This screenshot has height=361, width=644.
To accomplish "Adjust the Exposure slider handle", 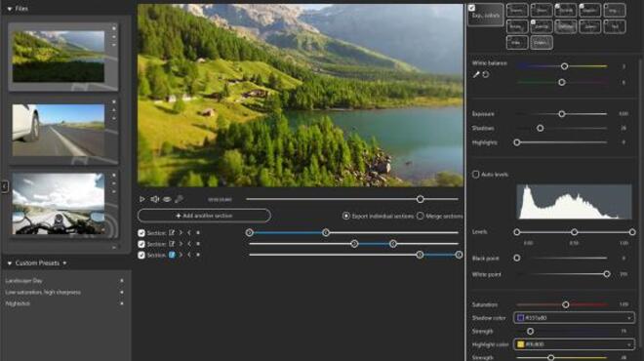I will tap(561, 114).
